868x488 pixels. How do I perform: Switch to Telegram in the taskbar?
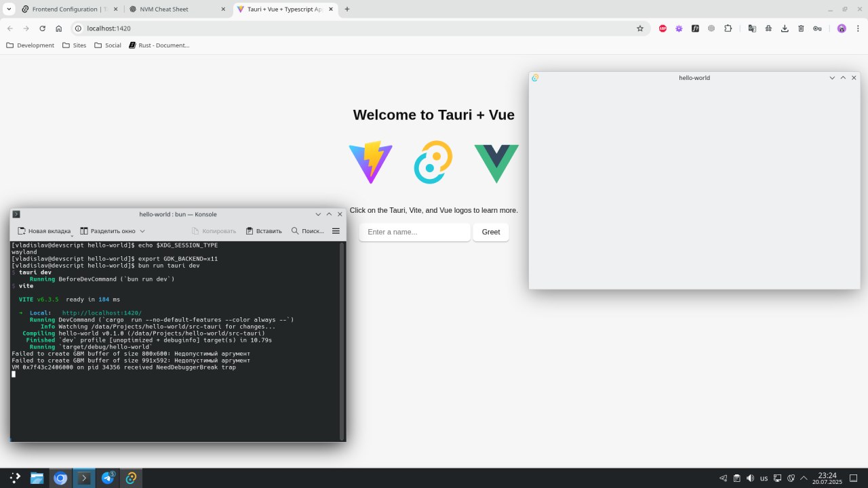tap(108, 478)
